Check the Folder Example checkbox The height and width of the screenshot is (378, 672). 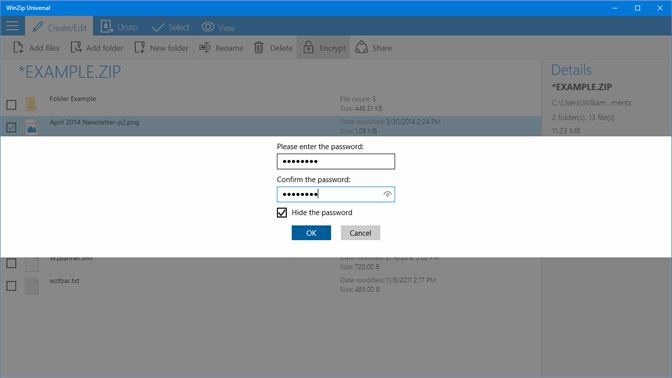tap(11, 104)
